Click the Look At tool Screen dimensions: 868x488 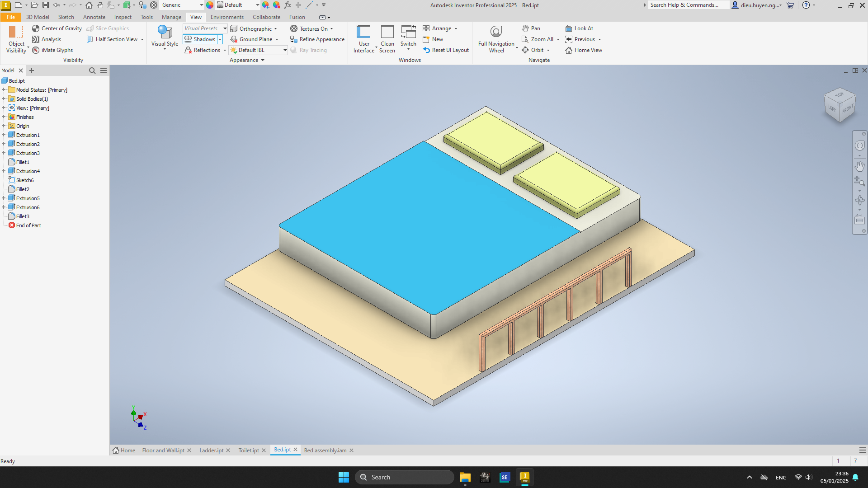tap(579, 28)
